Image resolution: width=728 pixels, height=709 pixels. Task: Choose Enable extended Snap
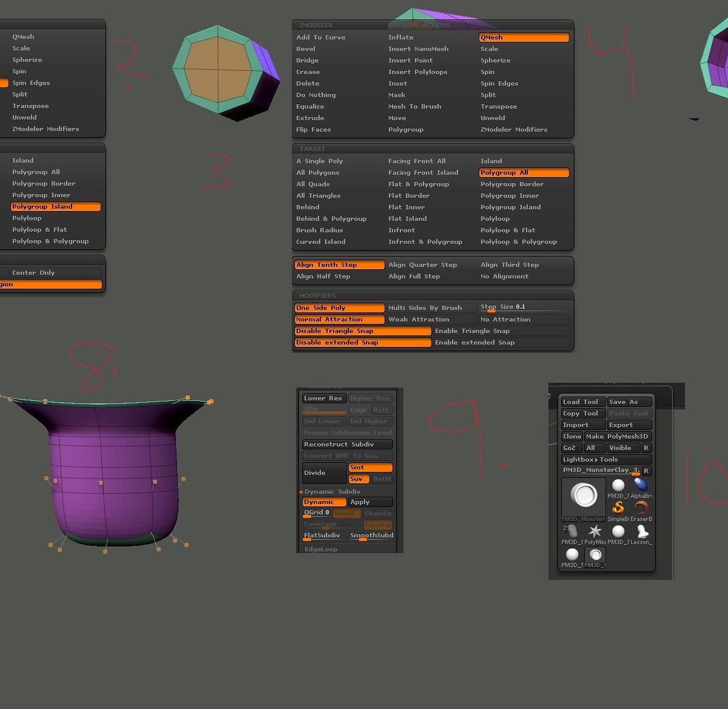pyautogui.click(x=502, y=343)
